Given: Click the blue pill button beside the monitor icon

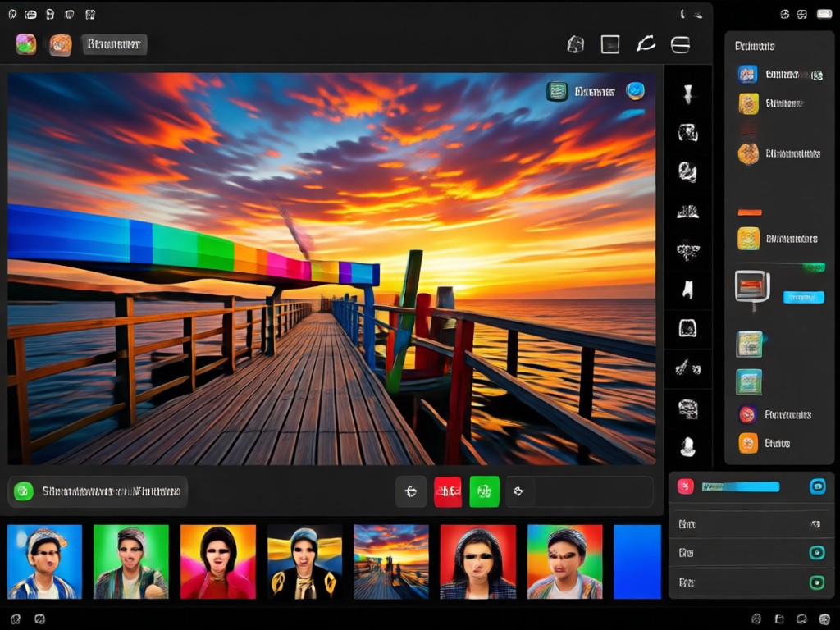Looking at the screenshot, I should pyautogui.click(x=804, y=297).
